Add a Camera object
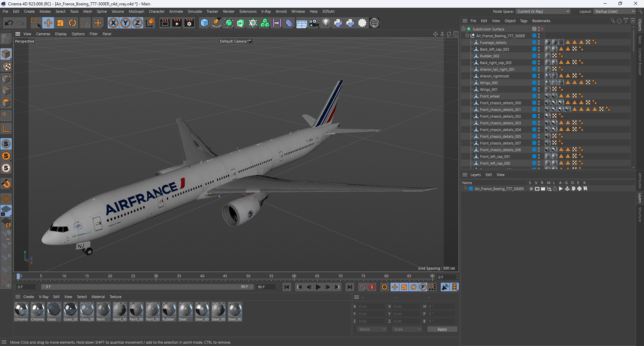Screen dimensions: 644x346 pyautogui.click(x=314, y=23)
